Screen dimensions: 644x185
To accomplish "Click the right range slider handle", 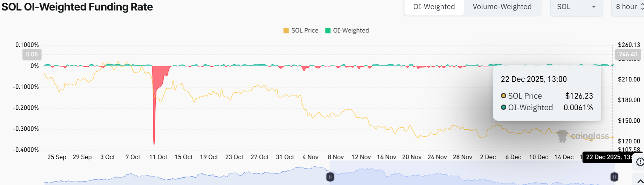I will pyautogui.click(x=614, y=177).
